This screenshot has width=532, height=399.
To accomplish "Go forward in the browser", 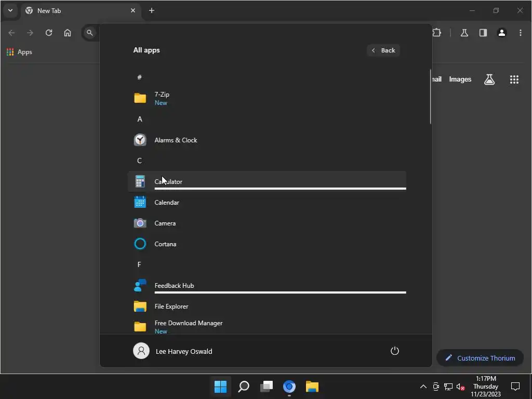I will point(30,33).
